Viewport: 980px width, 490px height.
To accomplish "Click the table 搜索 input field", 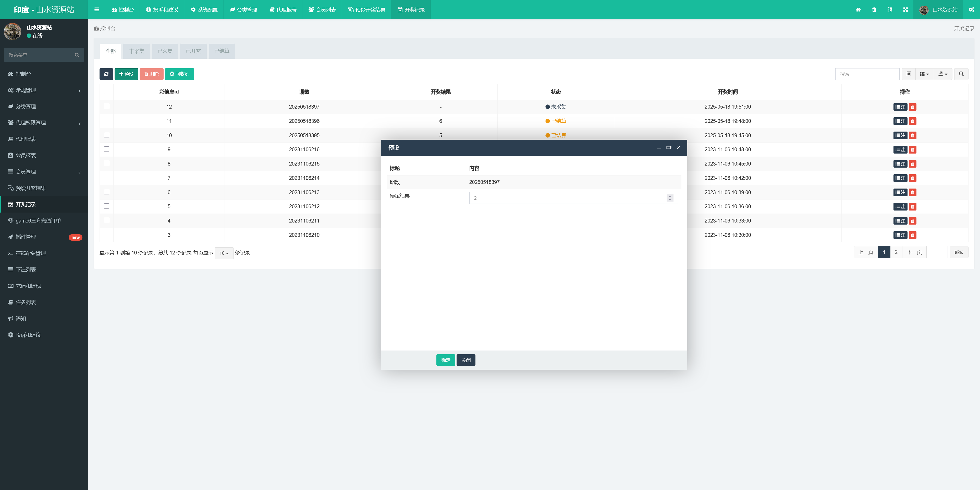I will tap(867, 74).
